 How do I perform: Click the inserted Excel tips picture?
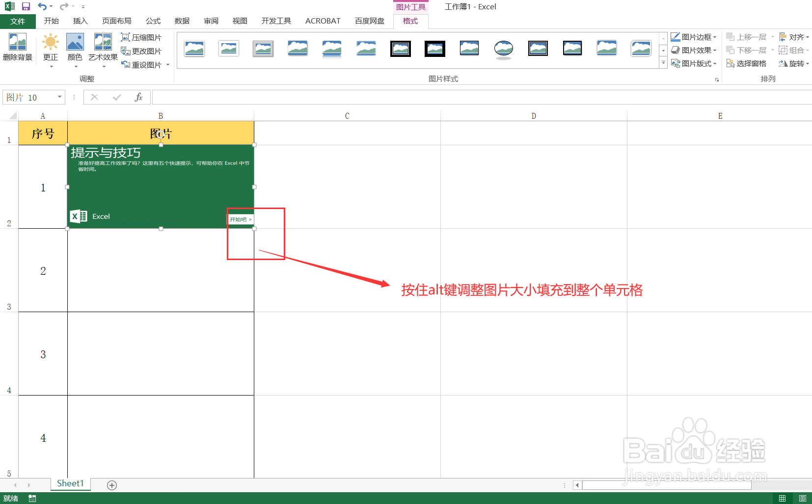(161, 186)
